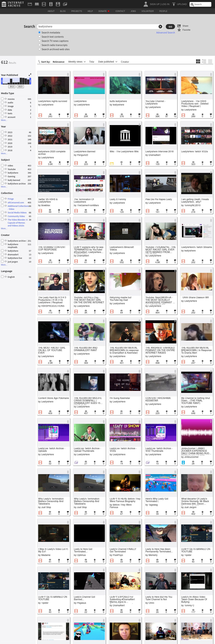Switch to extended list view

(204, 62)
